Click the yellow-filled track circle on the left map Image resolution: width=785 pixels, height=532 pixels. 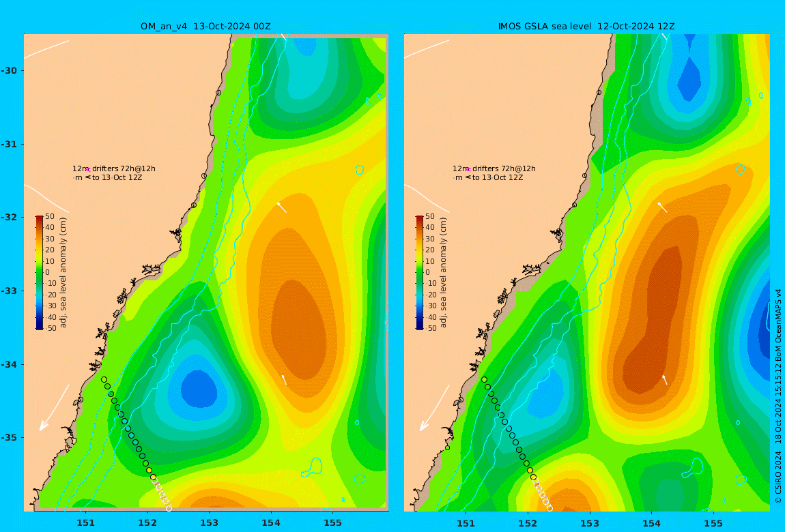(149, 470)
